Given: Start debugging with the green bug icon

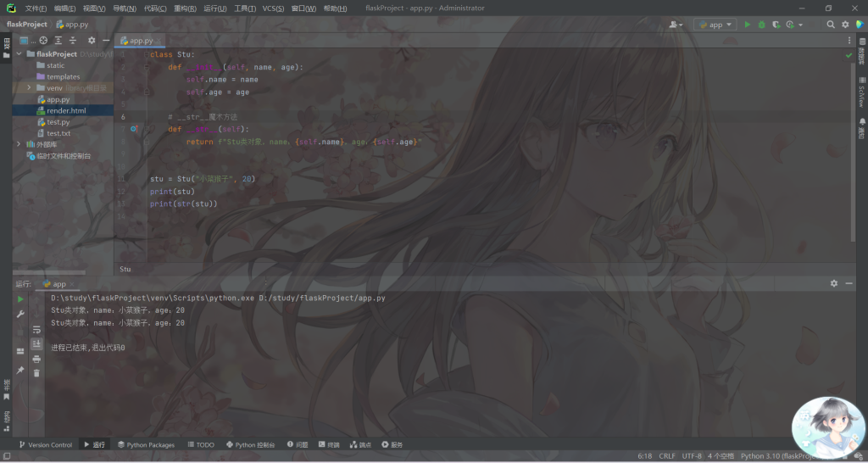Looking at the screenshot, I should click(x=761, y=25).
